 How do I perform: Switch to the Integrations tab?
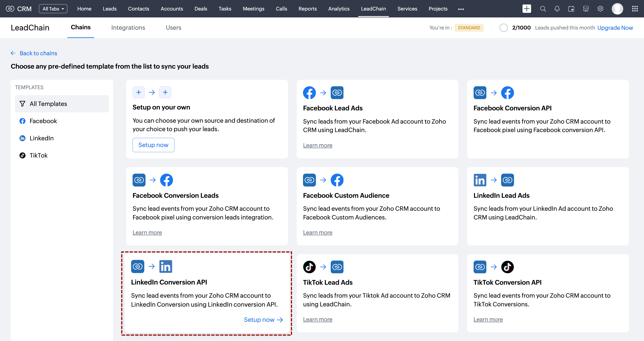(128, 28)
